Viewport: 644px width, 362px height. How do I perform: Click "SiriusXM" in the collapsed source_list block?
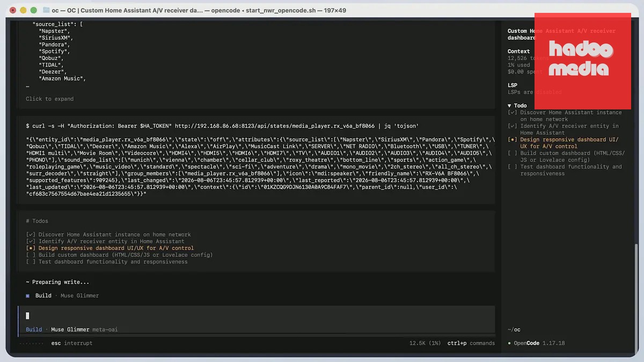pos(55,38)
